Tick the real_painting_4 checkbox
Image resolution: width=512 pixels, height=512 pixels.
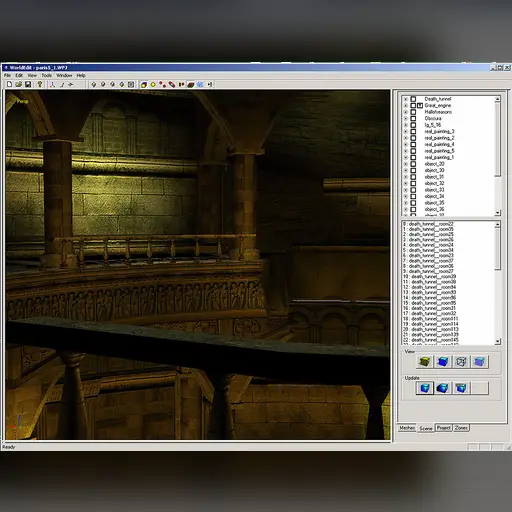pos(413,144)
